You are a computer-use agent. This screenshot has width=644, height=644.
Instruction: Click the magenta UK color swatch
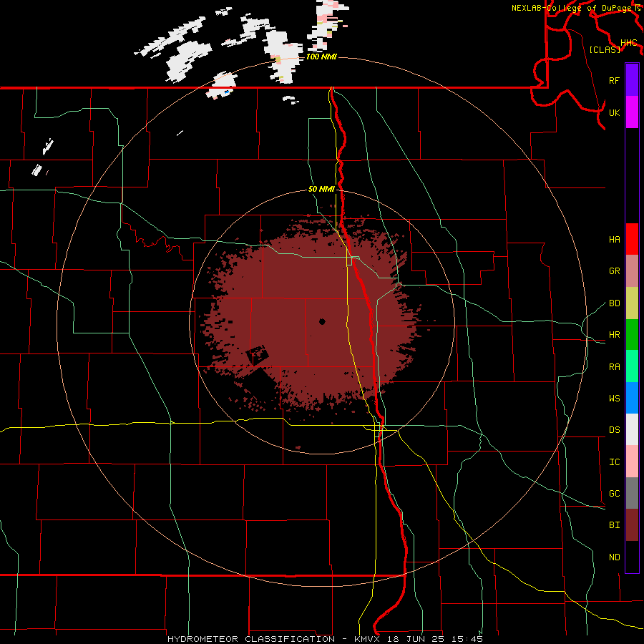[632, 112]
